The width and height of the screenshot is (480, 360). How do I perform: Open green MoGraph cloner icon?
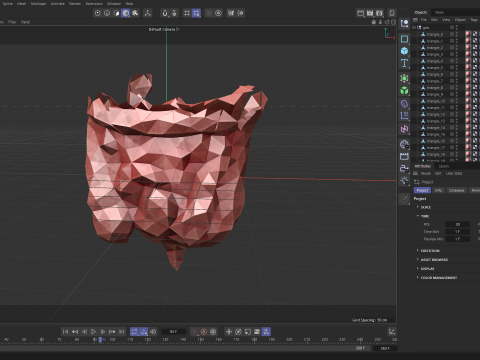(x=404, y=90)
